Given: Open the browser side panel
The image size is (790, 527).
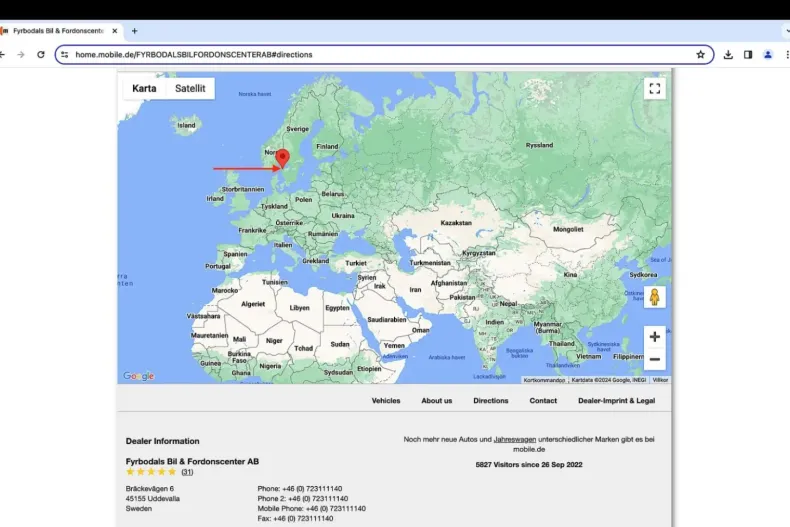Looking at the screenshot, I should point(748,54).
